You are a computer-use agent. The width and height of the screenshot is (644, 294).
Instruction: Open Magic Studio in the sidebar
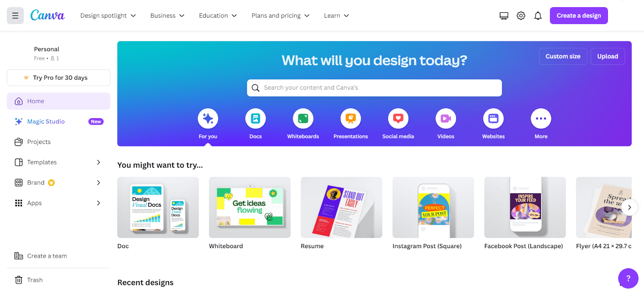(59, 121)
